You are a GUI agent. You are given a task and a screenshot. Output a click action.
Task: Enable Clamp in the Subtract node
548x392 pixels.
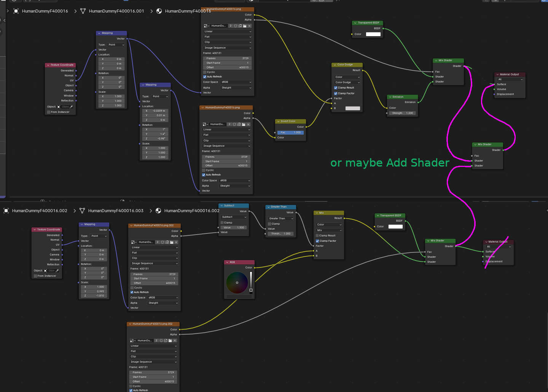pyautogui.click(x=222, y=223)
